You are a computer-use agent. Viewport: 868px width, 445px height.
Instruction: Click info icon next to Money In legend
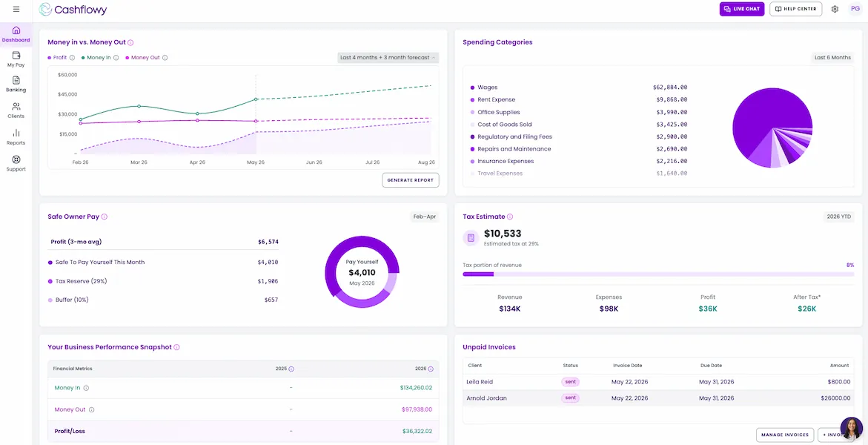[116, 58]
